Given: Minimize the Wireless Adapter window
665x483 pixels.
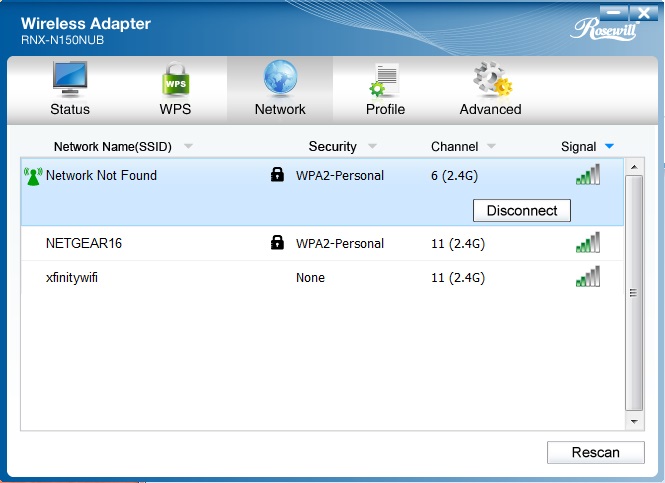Looking at the screenshot, I should pos(613,13).
